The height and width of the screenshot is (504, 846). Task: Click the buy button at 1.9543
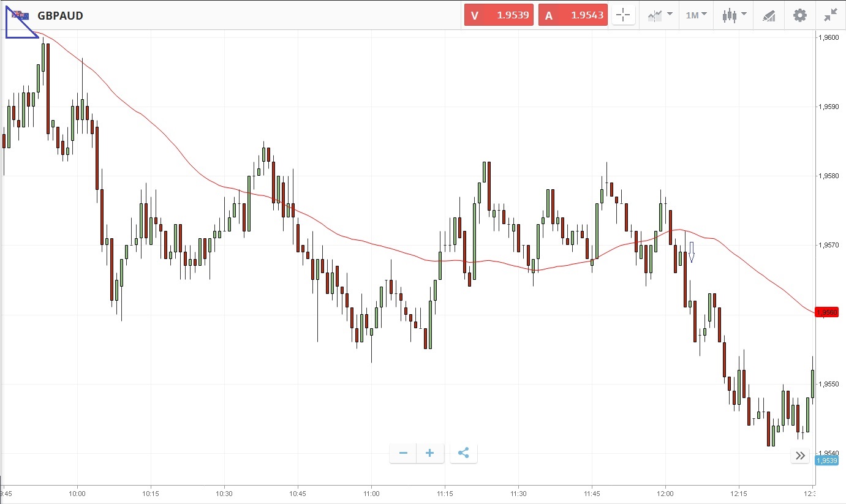point(573,15)
